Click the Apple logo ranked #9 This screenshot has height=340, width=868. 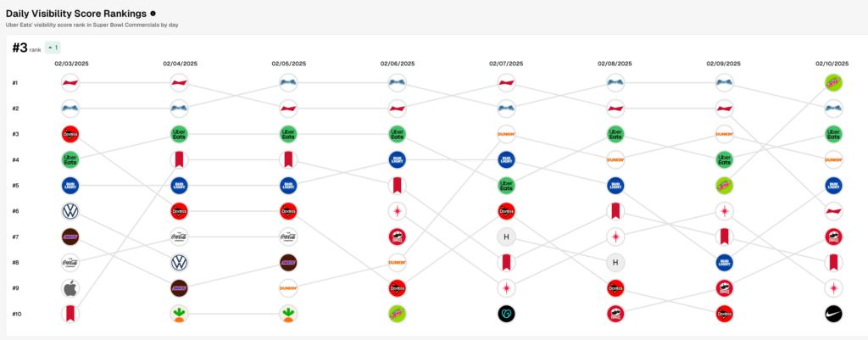pos(70,288)
